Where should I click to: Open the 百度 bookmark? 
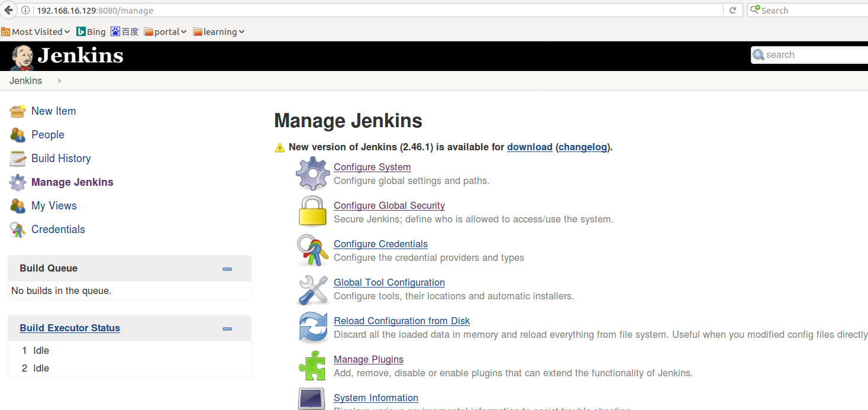(x=124, y=32)
